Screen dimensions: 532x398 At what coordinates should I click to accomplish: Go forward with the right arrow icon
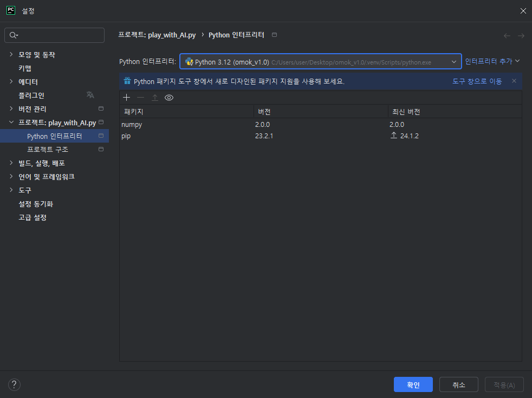(521, 36)
